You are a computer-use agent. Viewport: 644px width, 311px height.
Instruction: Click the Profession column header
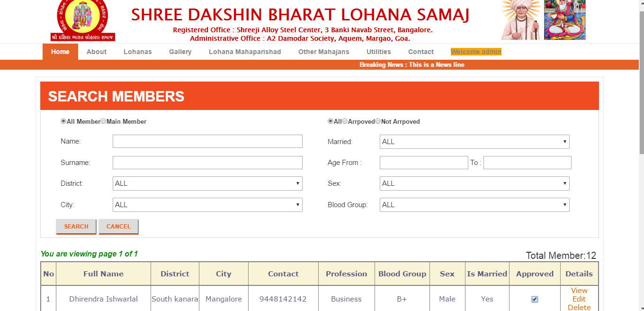click(x=347, y=274)
